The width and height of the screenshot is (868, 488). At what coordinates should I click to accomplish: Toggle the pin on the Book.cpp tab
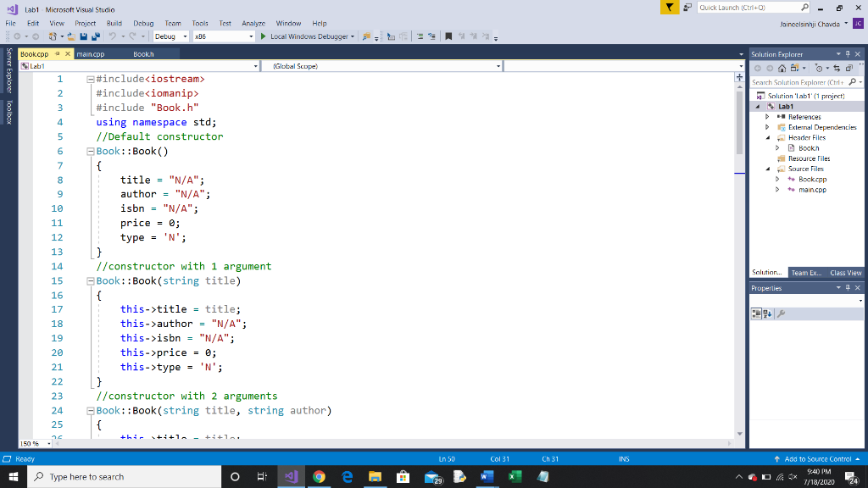tap(57, 53)
